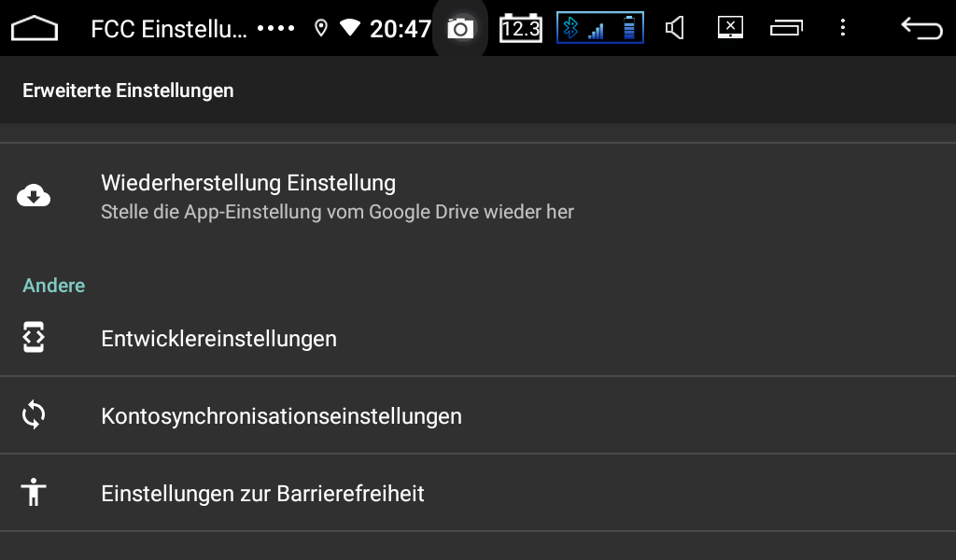Open the three-dot overflow menu
This screenshot has width=956, height=560.
pos(843,27)
